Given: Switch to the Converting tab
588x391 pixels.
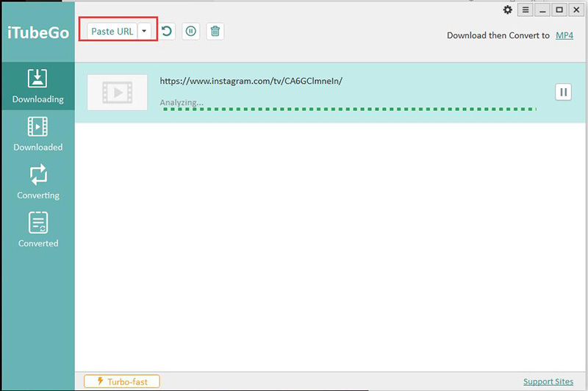Looking at the screenshot, I should pos(38,182).
